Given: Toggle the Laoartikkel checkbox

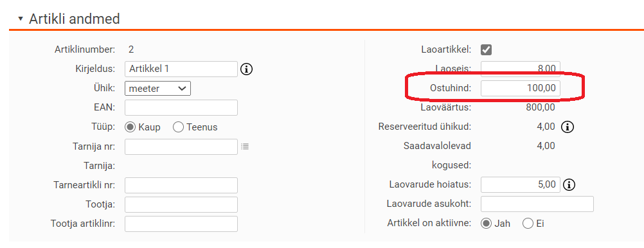Looking at the screenshot, I should [x=487, y=49].
